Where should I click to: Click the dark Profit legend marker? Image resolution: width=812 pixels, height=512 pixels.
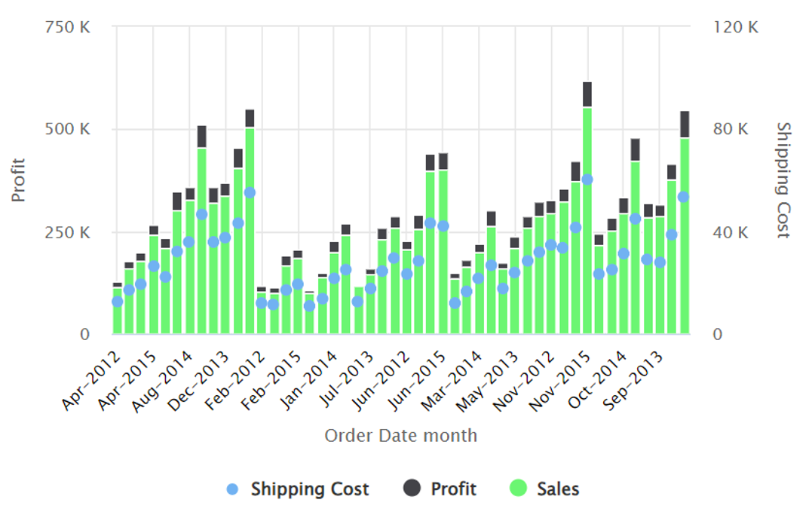[411, 489]
